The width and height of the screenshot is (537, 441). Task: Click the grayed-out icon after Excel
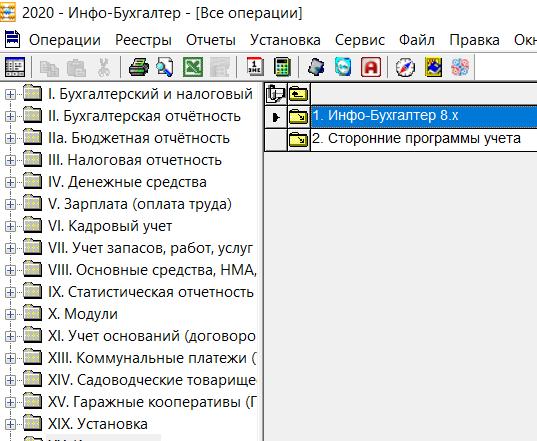pos(220,67)
